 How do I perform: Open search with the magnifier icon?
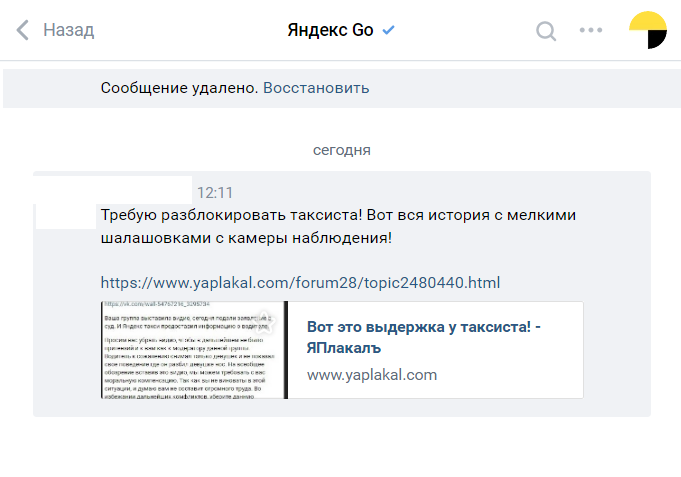[546, 31]
